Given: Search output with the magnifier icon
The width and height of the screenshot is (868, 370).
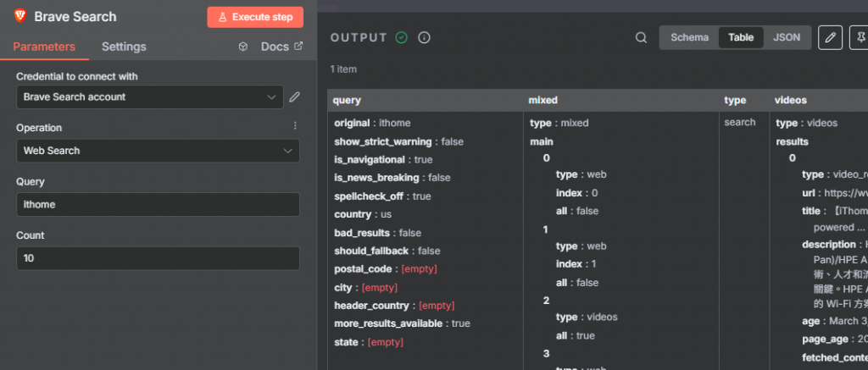Looking at the screenshot, I should click(641, 37).
